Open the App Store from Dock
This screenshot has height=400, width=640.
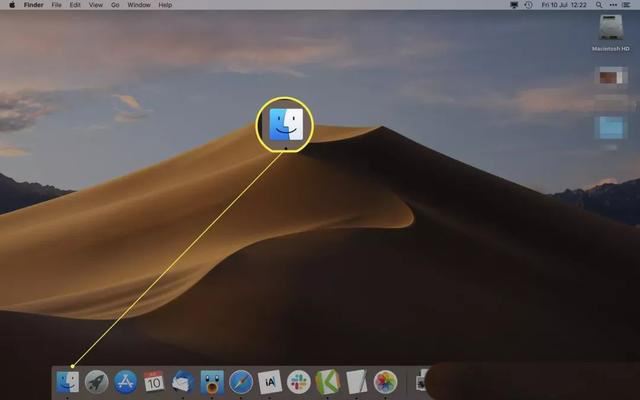[x=125, y=381]
